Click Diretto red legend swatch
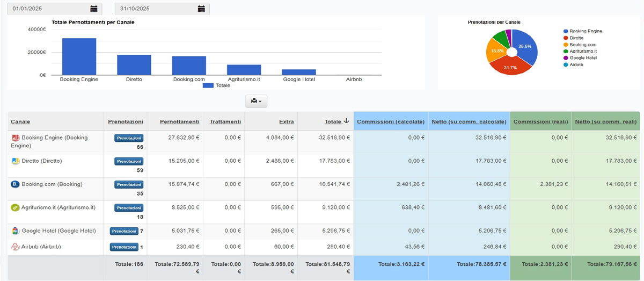 tap(566, 38)
